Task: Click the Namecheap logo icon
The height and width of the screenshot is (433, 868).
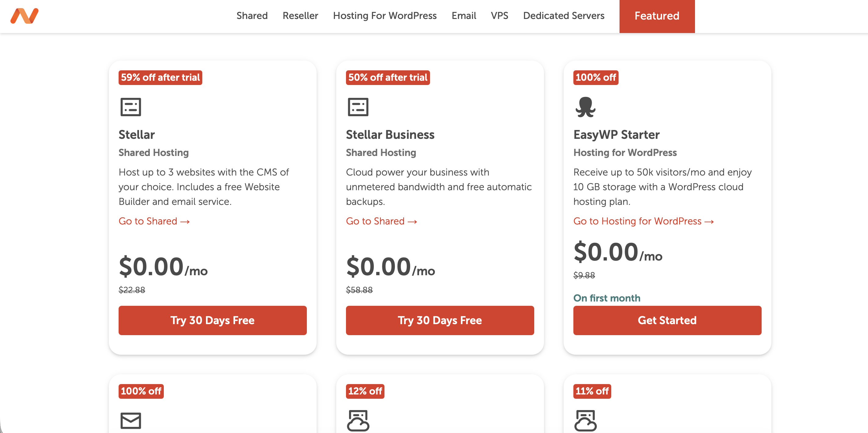Action: (x=24, y=16)
